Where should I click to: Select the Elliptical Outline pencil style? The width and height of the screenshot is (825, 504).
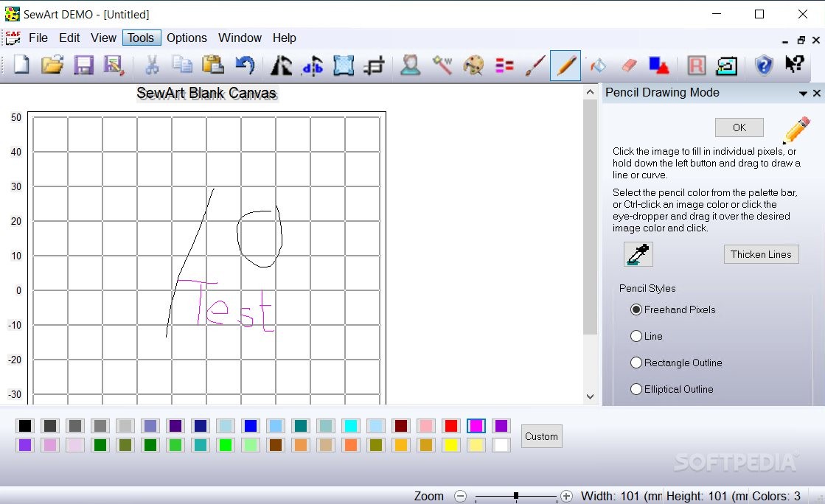(x=672, y=389)
